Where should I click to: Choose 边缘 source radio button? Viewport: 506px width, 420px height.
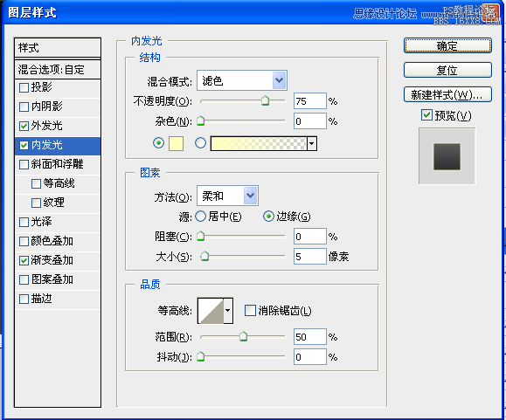268,217
